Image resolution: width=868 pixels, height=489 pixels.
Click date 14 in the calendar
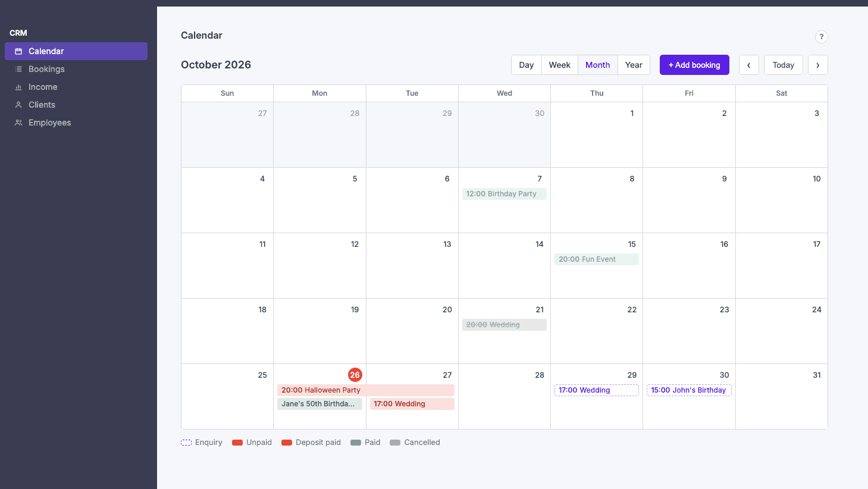540,244
